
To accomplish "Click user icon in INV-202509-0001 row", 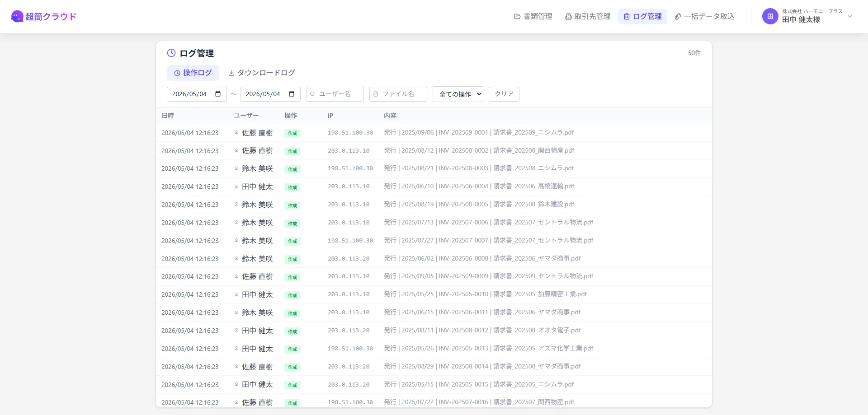I will 236,133.
